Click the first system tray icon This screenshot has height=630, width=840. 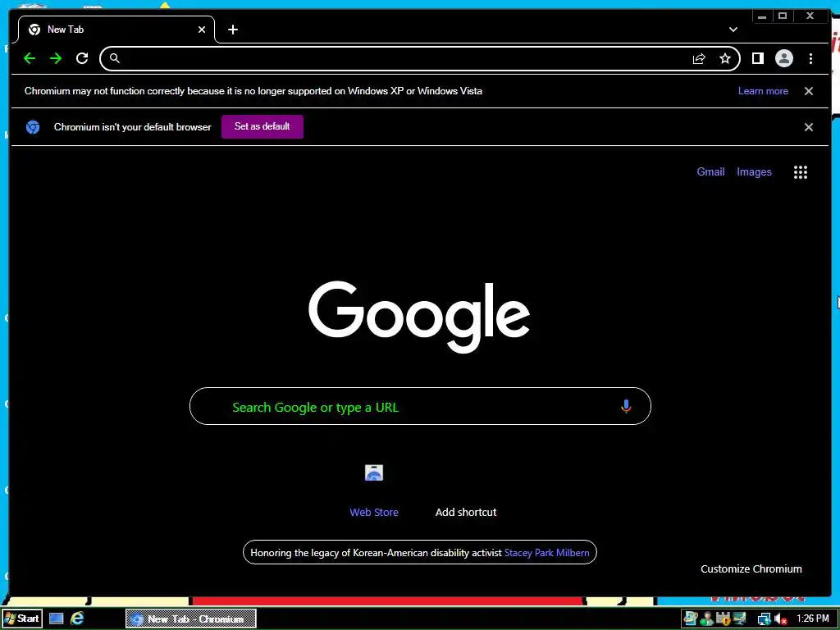click(690, 619)
